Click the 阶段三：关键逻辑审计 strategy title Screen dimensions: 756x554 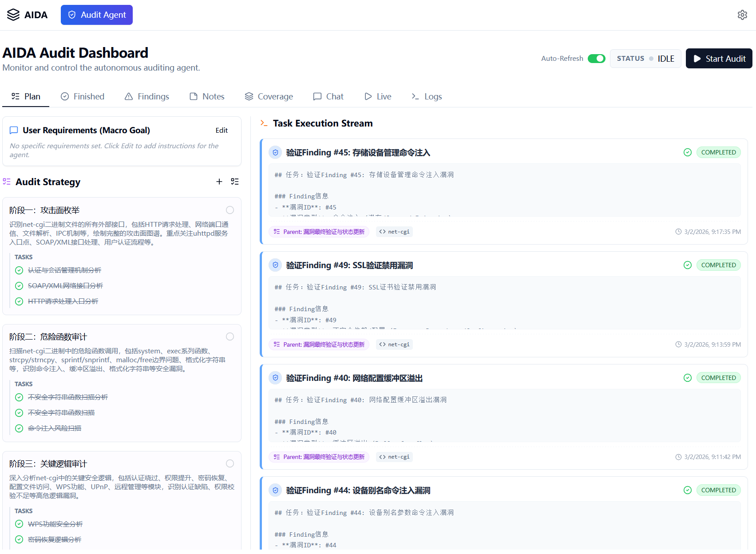point(48,463)
